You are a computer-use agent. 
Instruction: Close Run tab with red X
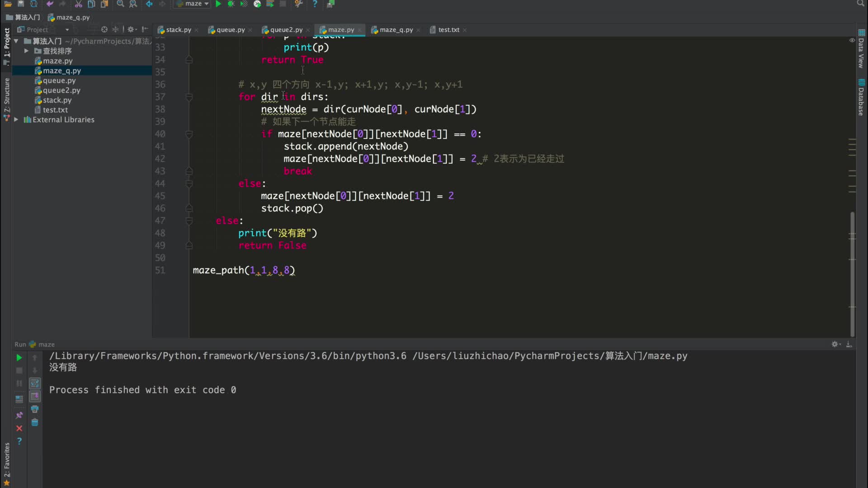(19, 428)
